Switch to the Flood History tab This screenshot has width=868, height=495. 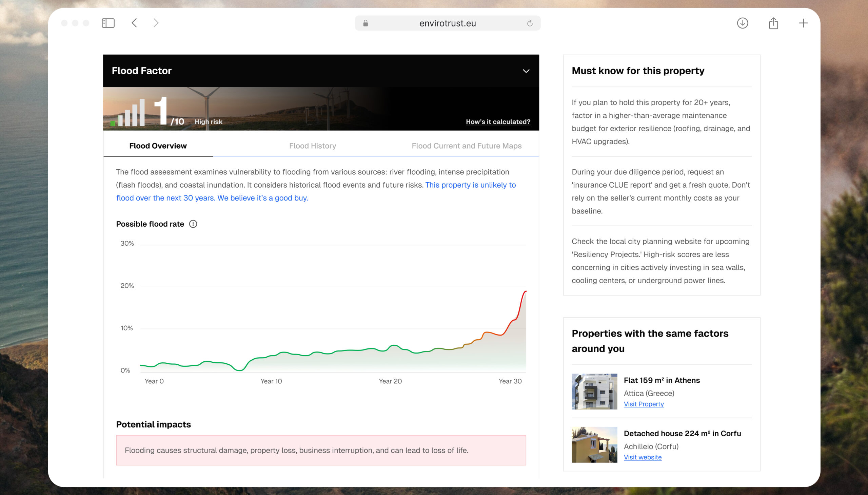[312, 146]
